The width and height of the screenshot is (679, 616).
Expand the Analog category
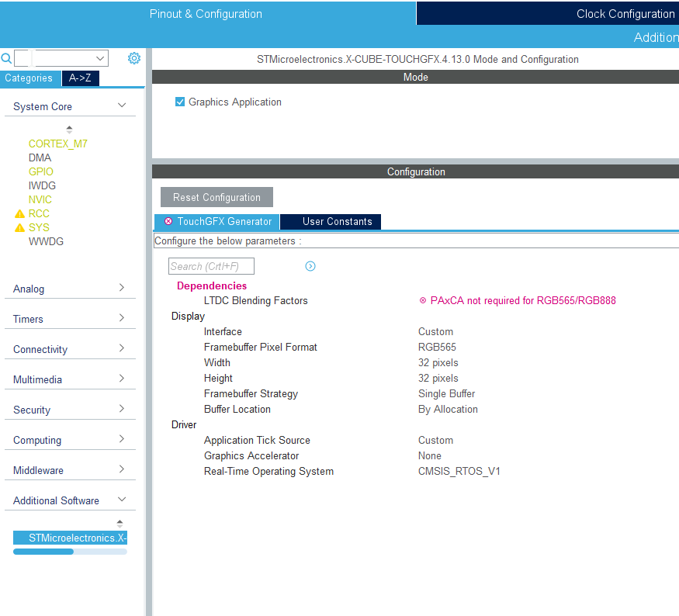(122, 287)
